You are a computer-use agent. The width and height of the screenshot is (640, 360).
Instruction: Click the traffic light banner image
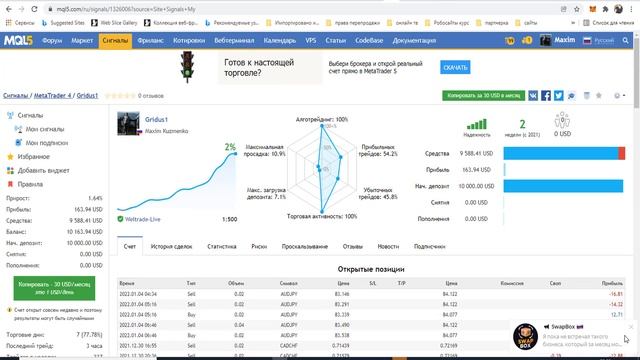point(187,67)
